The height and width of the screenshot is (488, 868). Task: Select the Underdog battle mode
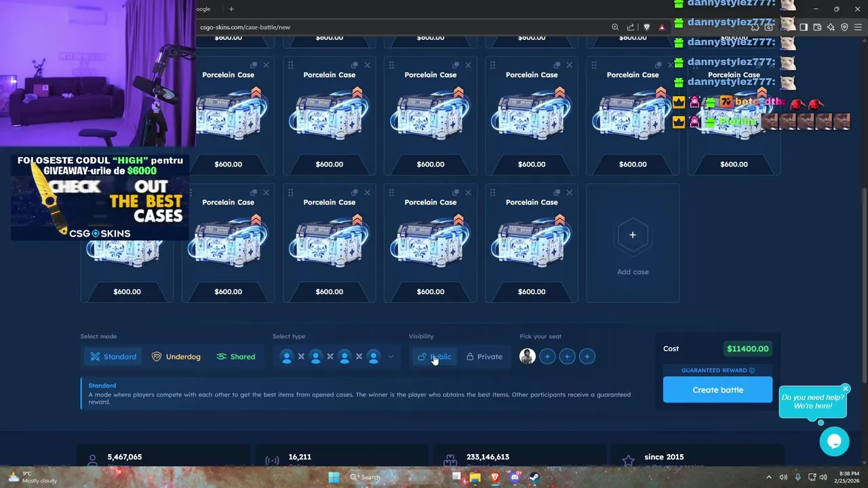(x=176, y=357)
